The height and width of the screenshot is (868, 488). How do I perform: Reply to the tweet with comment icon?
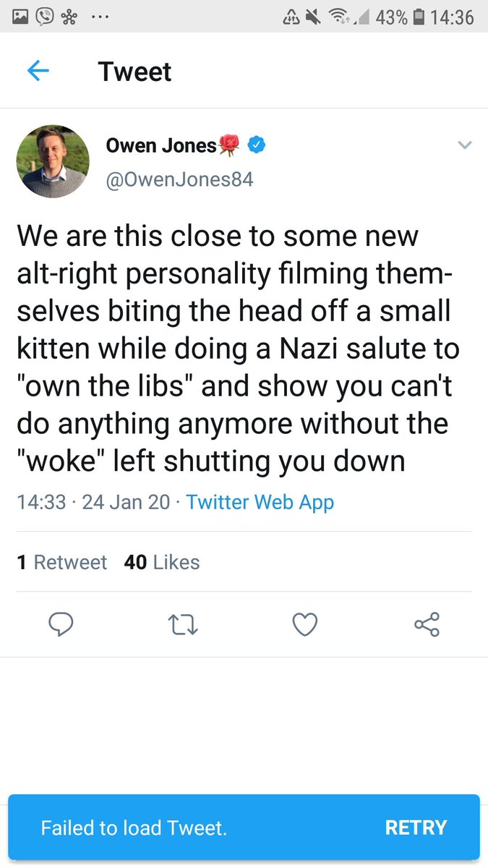pos(61,624)
